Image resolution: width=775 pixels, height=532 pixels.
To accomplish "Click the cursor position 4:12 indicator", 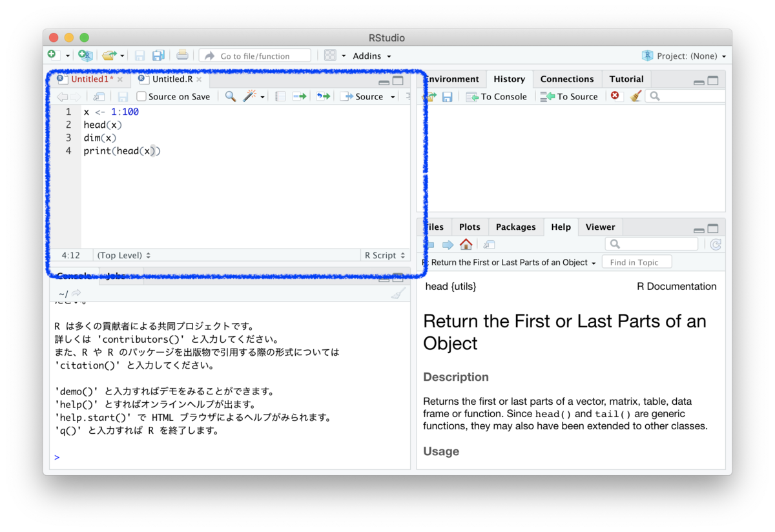I will click(x=71, y=256).
